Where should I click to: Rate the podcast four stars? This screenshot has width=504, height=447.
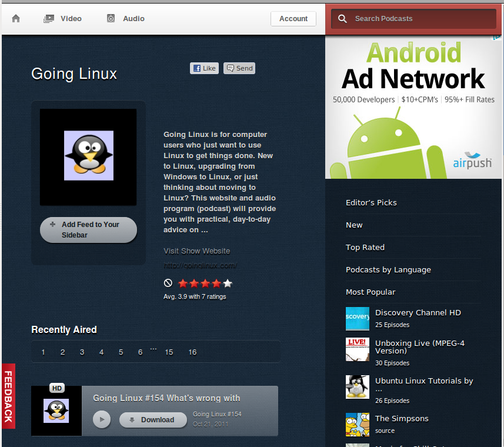coord(216,283)
